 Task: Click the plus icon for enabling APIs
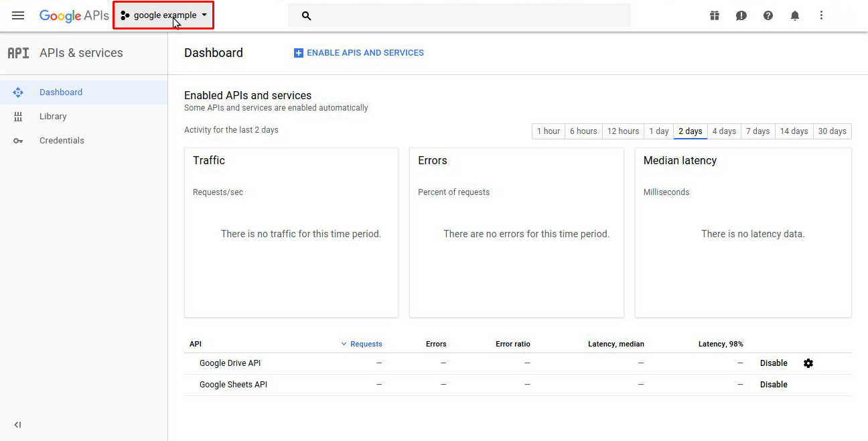(299, 53)
